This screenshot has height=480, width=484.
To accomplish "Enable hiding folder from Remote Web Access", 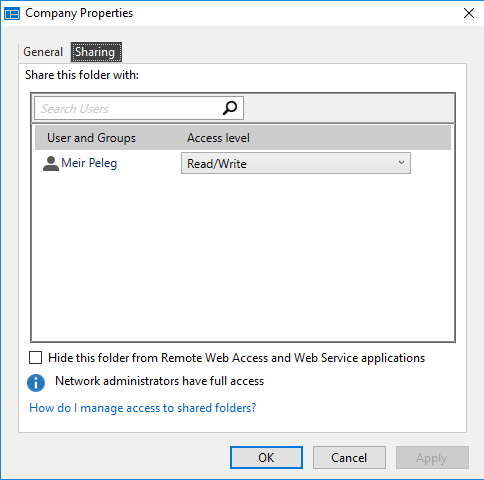I will point(36,358).
